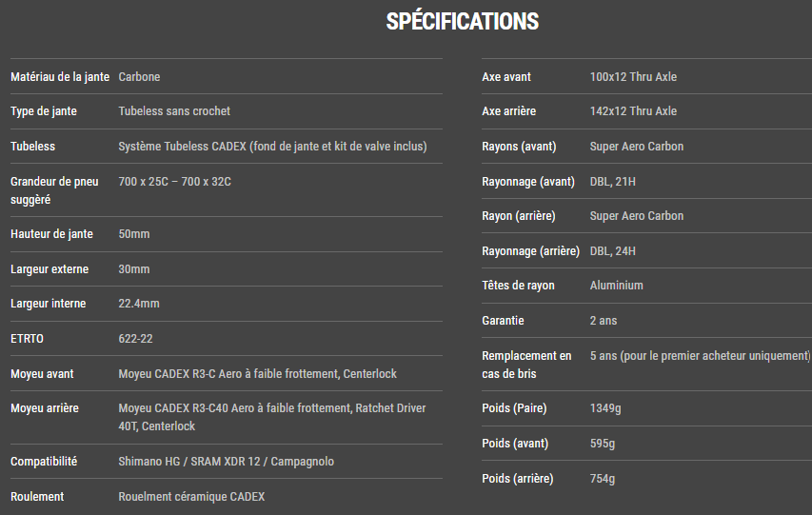Click the Shimano HG / SRAM XDR compatibility text
Image resolution: width=812 pixels, height=515 pixels.
pyautogui.click(x=226, y=462)
